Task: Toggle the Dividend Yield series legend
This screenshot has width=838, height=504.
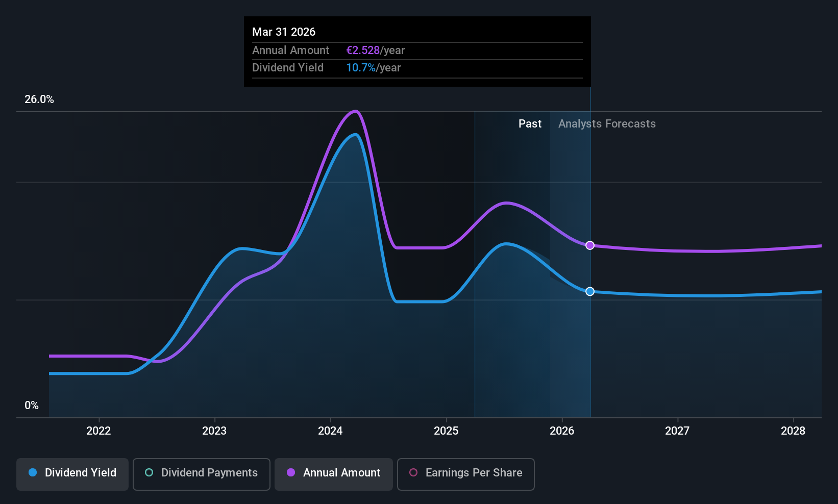Action: click(x=72, y=473)
